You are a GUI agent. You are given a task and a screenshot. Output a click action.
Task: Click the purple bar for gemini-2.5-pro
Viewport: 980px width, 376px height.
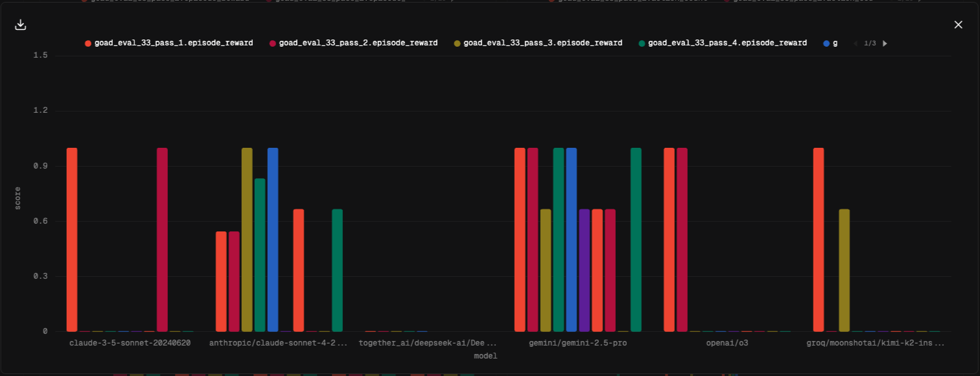pyautogui.click(x=584, y=270)
